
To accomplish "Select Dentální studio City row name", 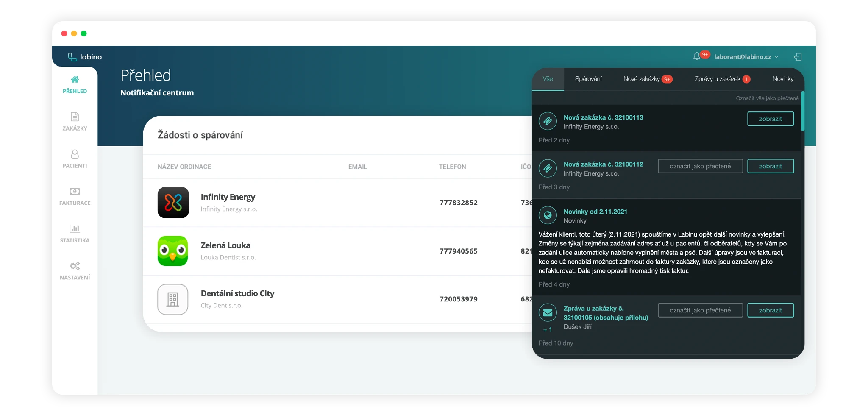I will click(x=237, y=293).
